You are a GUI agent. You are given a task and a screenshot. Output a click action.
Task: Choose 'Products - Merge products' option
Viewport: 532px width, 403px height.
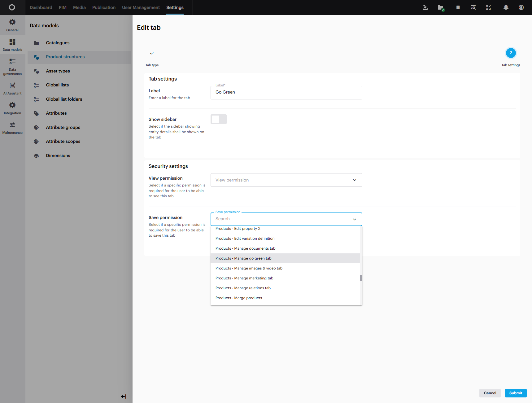[x=239, y=298]
